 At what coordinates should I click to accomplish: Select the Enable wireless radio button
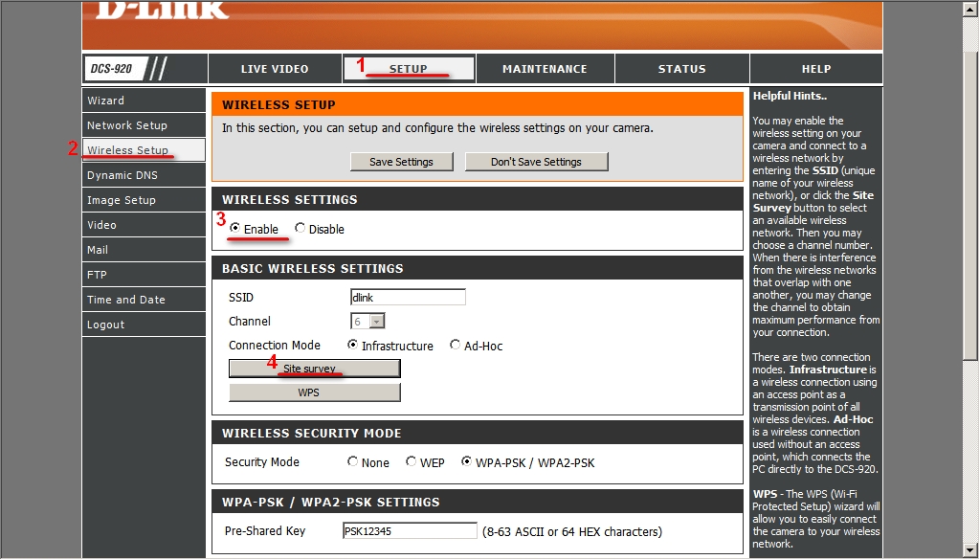point(235,229)
